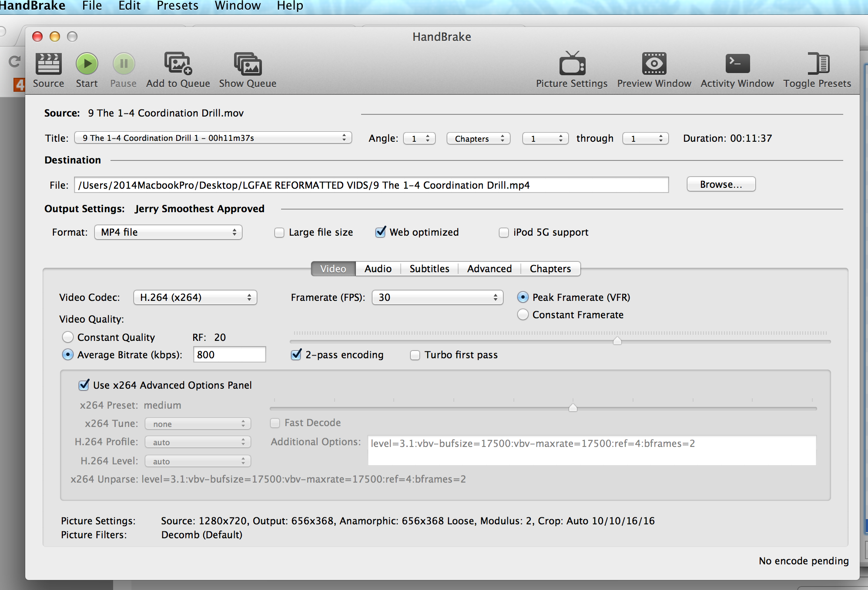This screenshot has width=868, height=590.
Task: Switch to the Audio tab
Action: coord(378,269)
